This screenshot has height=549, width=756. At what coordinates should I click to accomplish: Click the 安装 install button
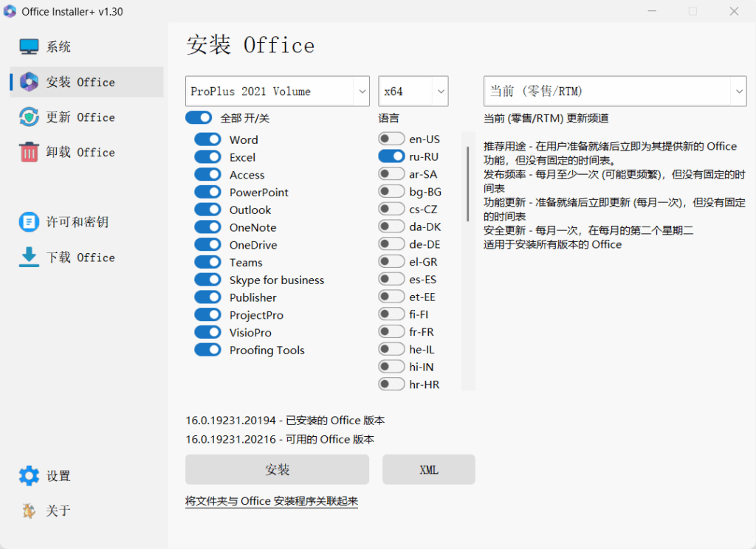(277, 469)
